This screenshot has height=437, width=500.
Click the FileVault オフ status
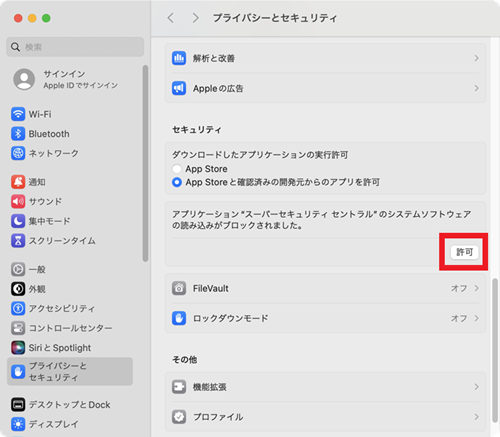coord(459,288)
